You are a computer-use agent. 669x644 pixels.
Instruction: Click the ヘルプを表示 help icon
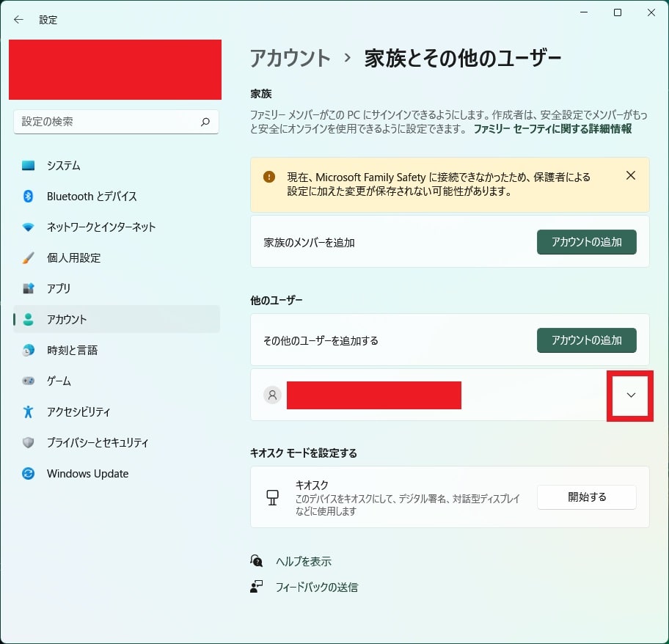pos(257,561)
